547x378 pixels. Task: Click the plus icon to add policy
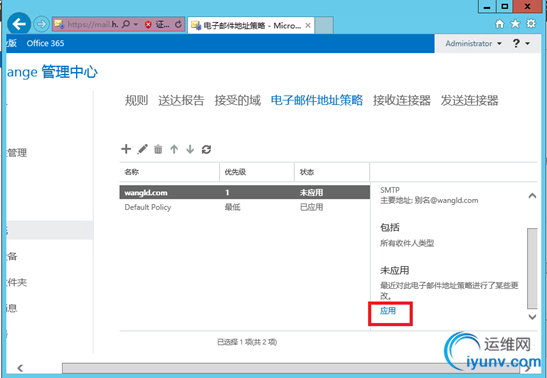[126, 149]
